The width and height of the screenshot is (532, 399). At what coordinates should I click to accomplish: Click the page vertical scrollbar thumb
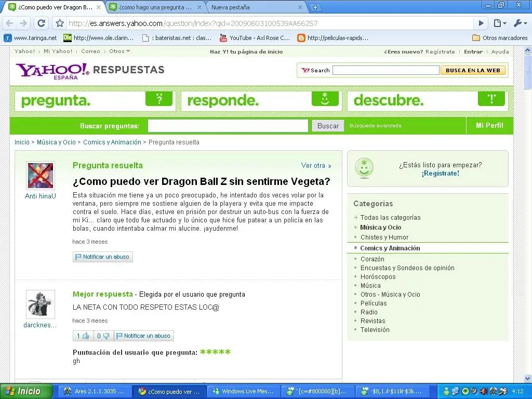point(528,71)
